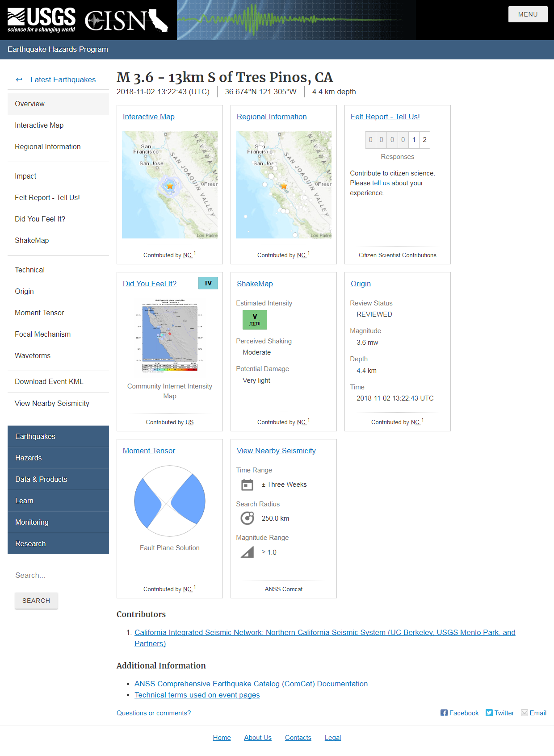Open Moment Tensor in sidebar
Screen dimensions: 554x756
coord(58,313)
